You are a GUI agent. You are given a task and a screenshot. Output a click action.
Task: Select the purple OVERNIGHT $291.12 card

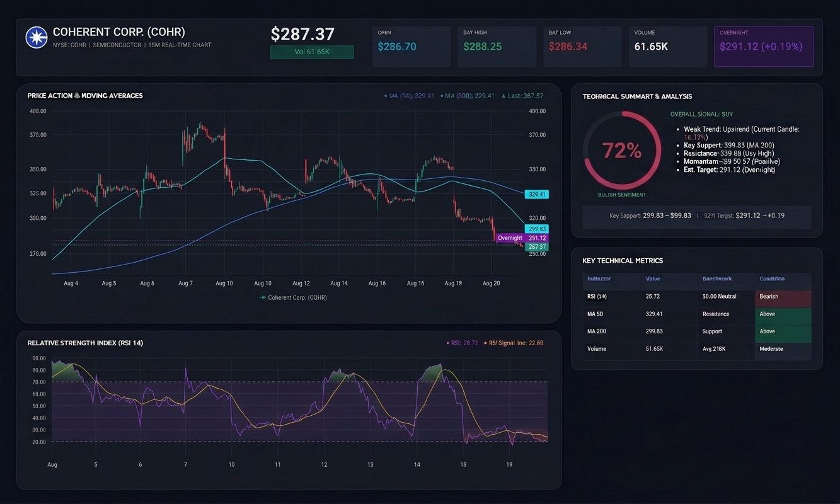click(764, 47)
